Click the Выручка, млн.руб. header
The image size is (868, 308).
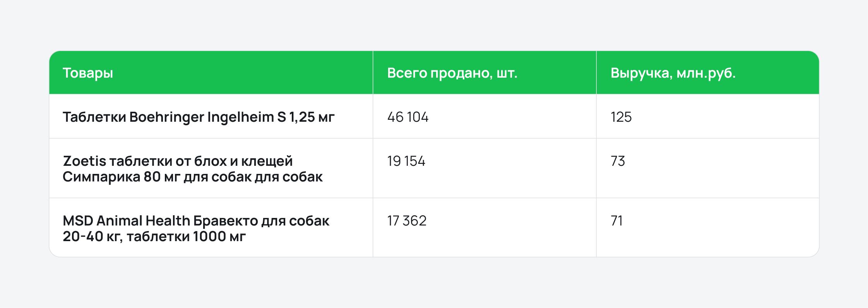(x=673, y=73)
